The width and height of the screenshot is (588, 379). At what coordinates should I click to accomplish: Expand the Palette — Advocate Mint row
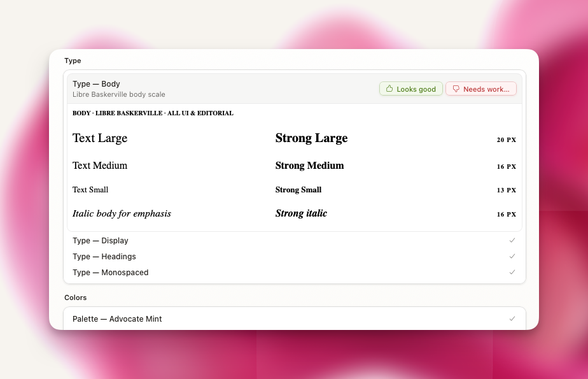(295, 318)
